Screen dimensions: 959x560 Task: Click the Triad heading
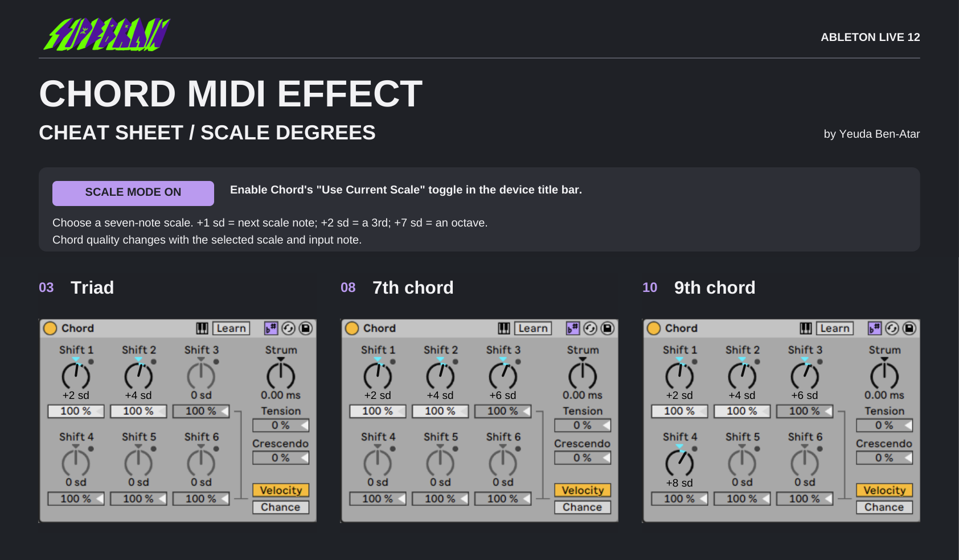pos(92,287)
